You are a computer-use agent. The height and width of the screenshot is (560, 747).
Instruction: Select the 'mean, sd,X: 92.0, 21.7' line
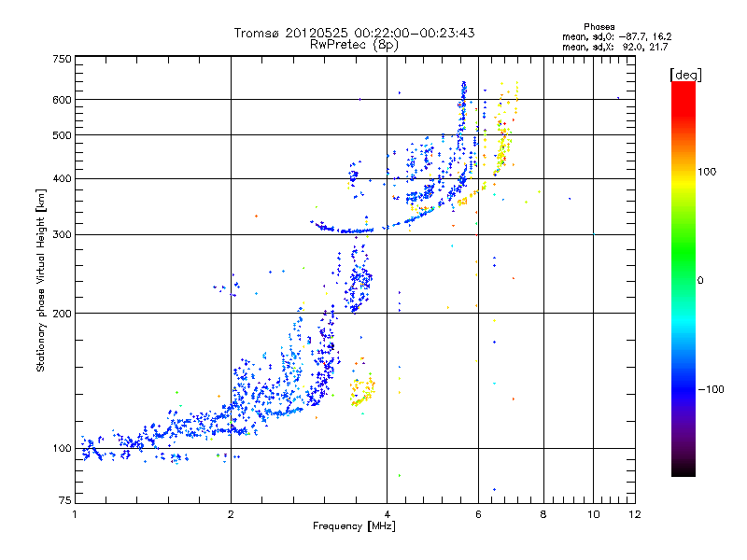(615, 48)
